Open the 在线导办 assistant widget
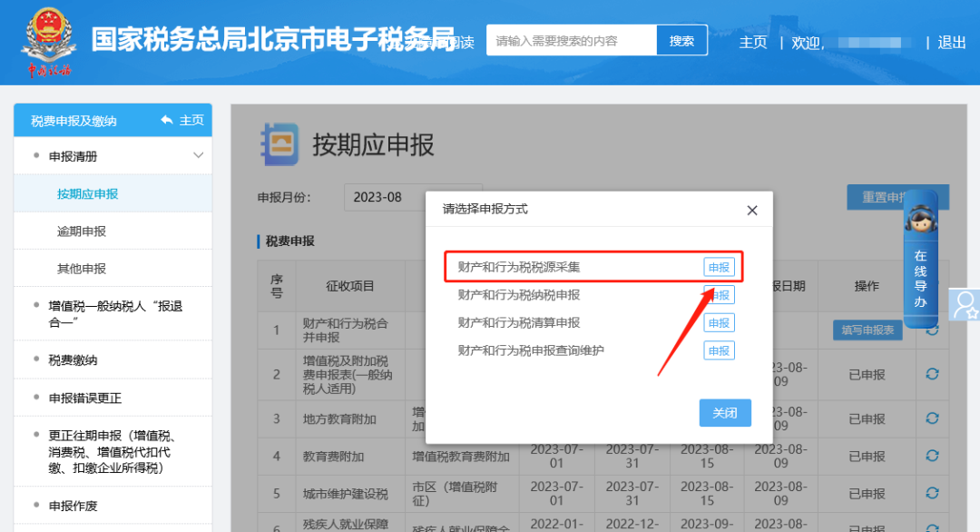Image resolution: width=980 pixels, height=532 pixels. tap(921, 259)
